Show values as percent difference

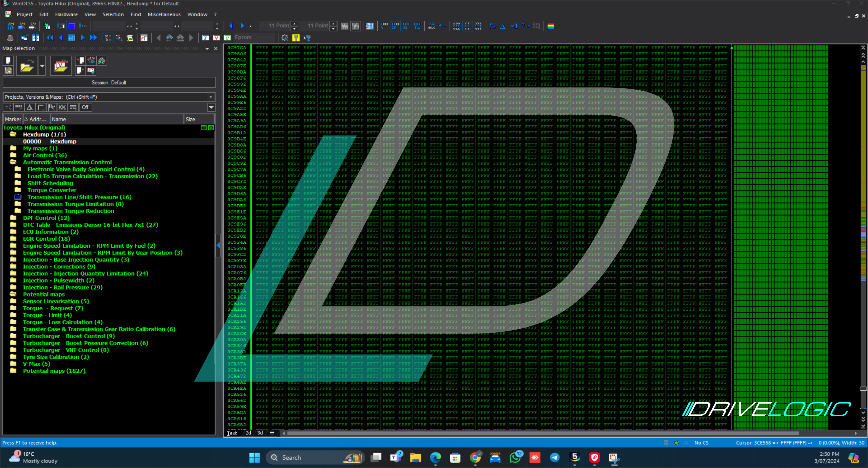coord(492,26)
